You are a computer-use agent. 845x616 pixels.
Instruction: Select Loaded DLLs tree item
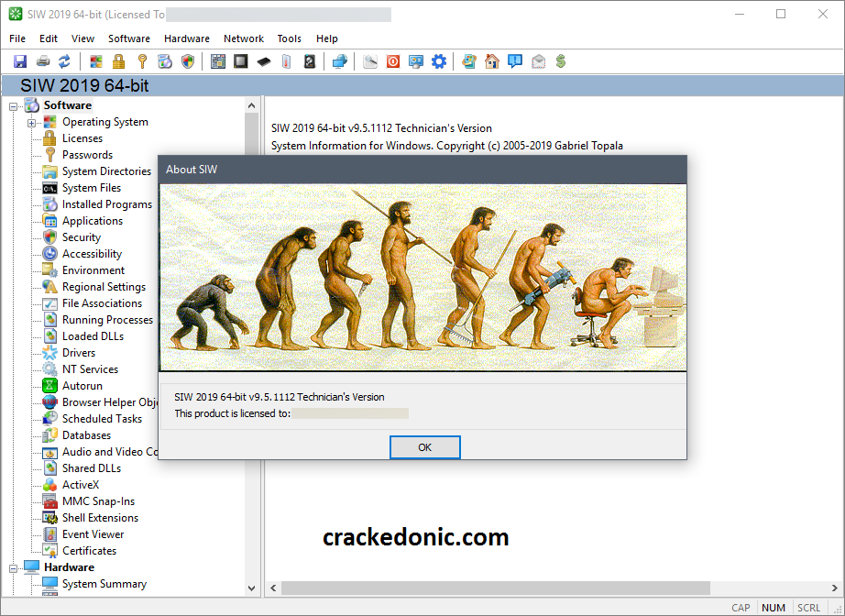click(x=93, y=336)
